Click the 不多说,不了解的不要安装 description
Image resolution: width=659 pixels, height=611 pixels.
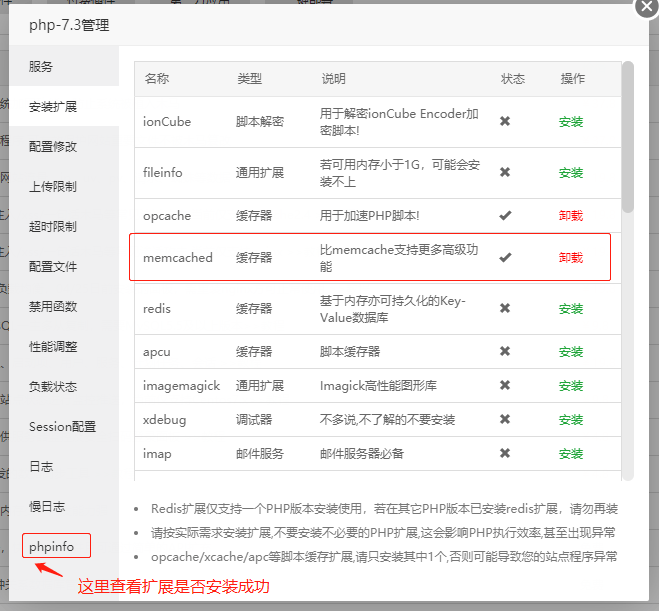(x=387, y=420)
